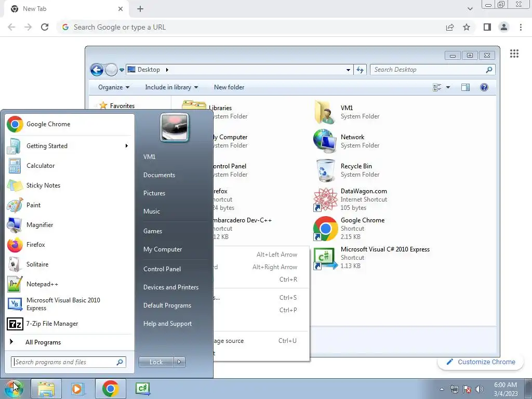Open VM1 user folder link in Start menu
This screenshot has height=399, width=532.
point(150,157)
